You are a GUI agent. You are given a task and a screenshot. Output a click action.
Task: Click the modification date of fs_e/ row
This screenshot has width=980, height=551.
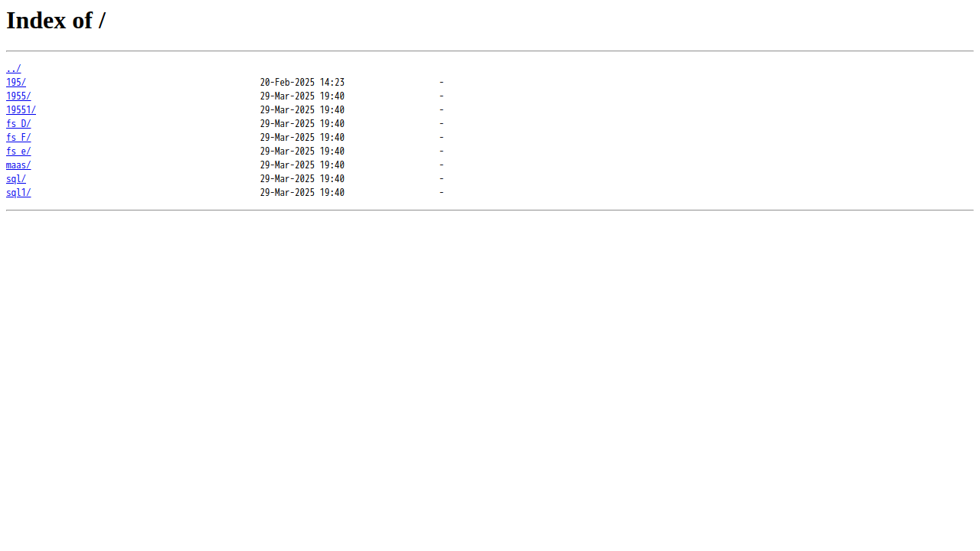click(302, 152)
